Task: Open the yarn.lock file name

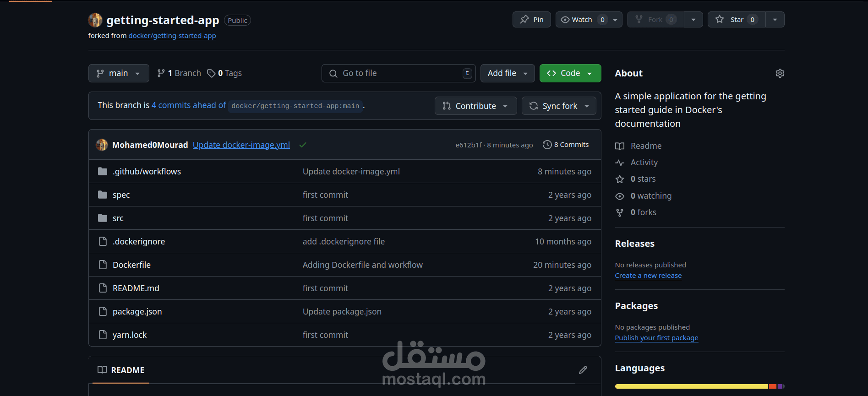Action: click(x=130, y=335)
